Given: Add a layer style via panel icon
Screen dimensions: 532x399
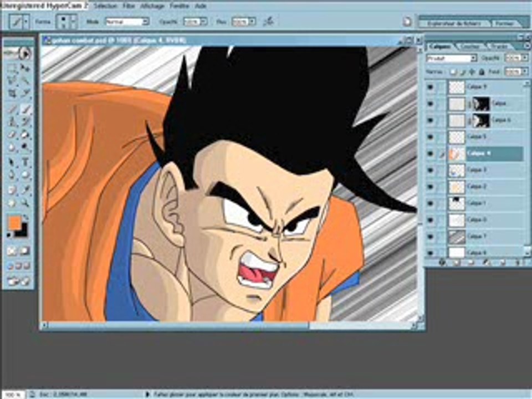Looking at the screenshot, I should [442, 262].
